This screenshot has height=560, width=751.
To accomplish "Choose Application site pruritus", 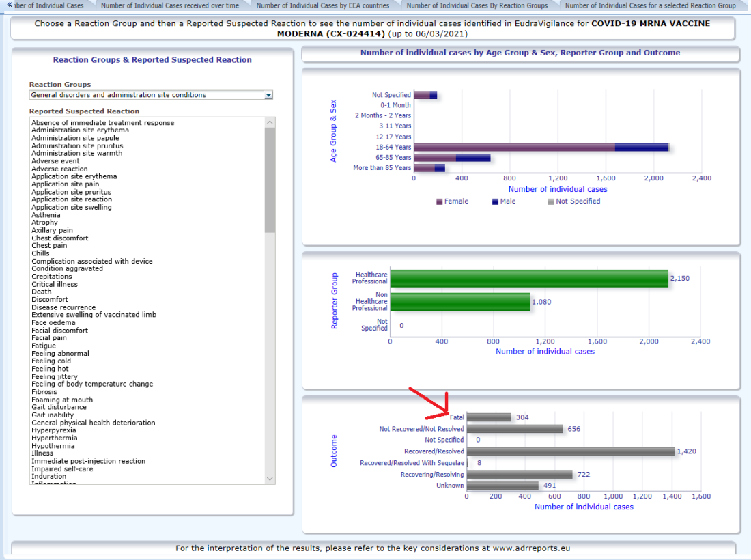I will coord(72,192).
